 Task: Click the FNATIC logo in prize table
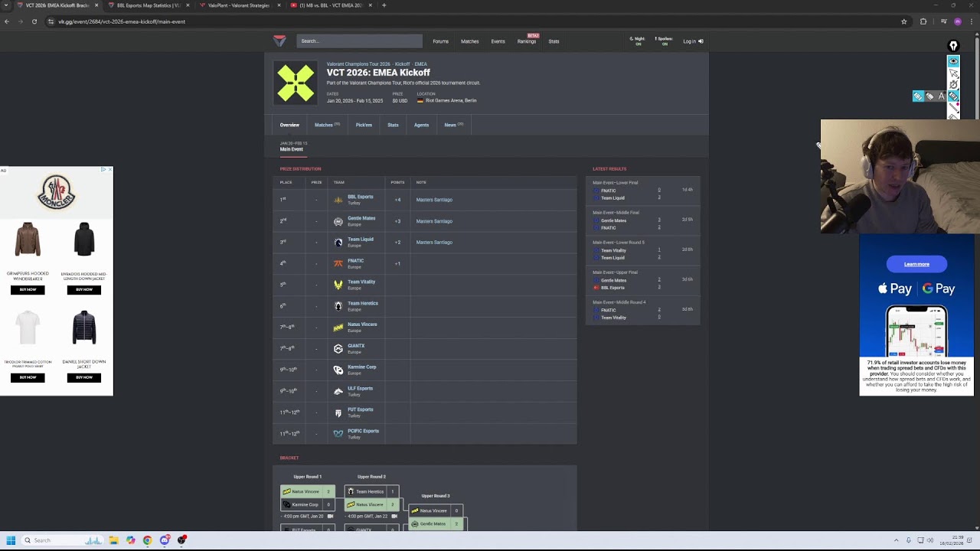pyautogui.click(x=338, y=263)
